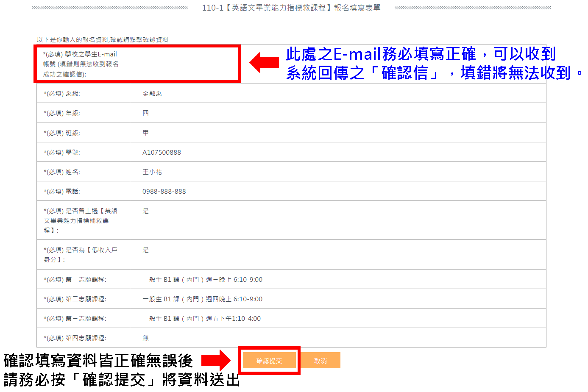The height and width of the screenshot is (392, 588).
Task: Select the empty student E-mail value cell
Action: (x=184, y=64)
